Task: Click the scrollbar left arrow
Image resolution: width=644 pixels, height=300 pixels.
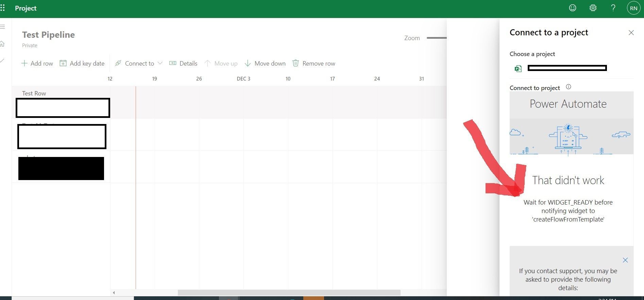Action: pyautogui.click(x=114, y=293)
